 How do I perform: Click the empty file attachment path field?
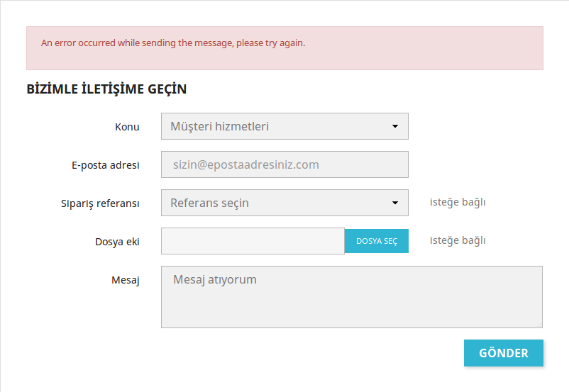click(x=253, y=241)
